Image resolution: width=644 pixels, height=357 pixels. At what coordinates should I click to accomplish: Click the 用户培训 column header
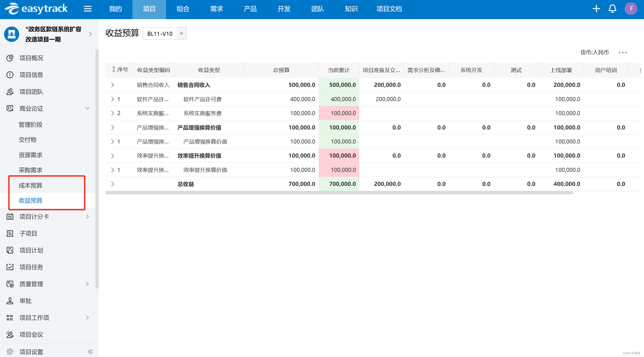[606, 70]
